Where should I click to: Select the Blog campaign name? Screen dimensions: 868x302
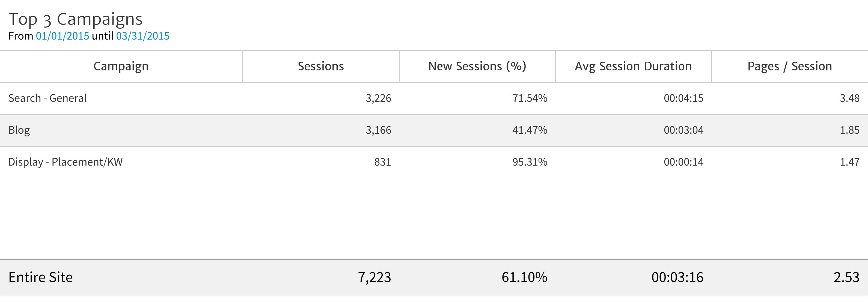(19, 130)
